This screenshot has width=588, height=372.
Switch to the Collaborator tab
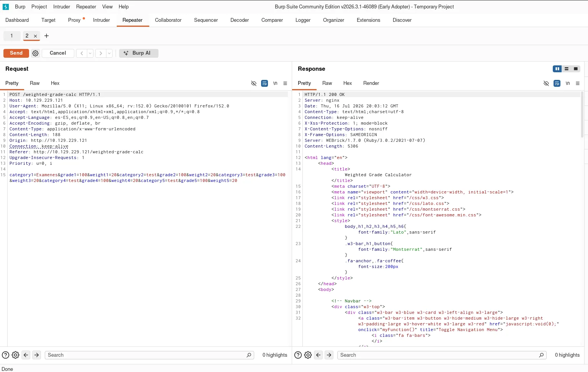coord(168,20)
